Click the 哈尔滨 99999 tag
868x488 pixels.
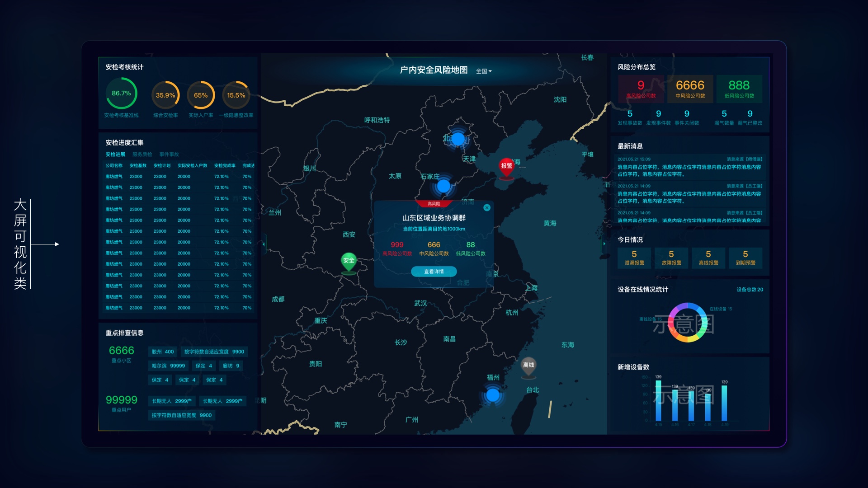[x=168, y=366]
